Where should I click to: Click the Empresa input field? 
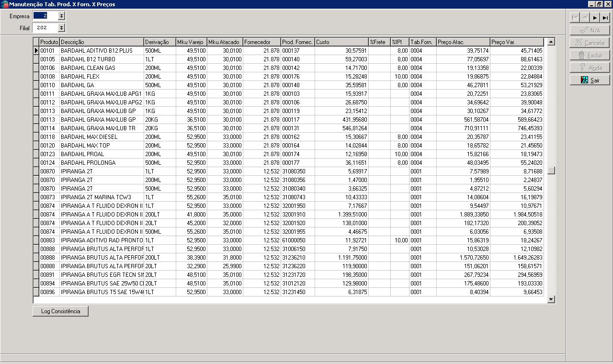click(x=45, y=16)
